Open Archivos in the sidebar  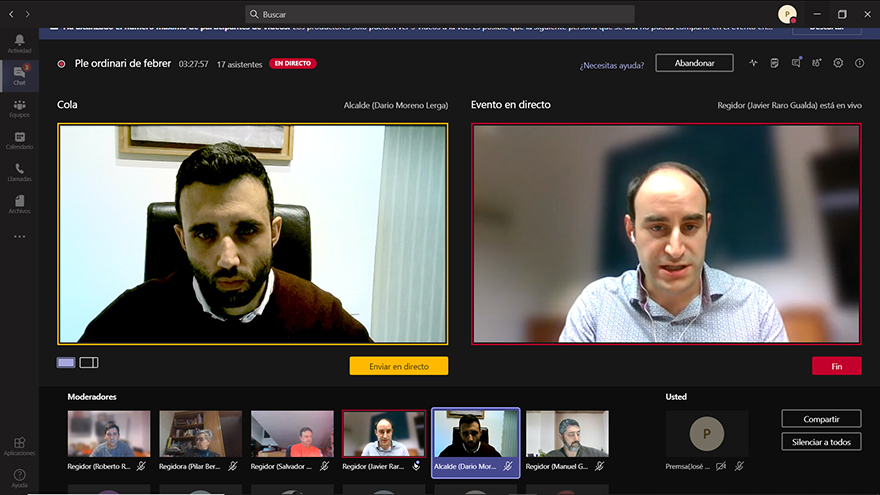[19, 203]
